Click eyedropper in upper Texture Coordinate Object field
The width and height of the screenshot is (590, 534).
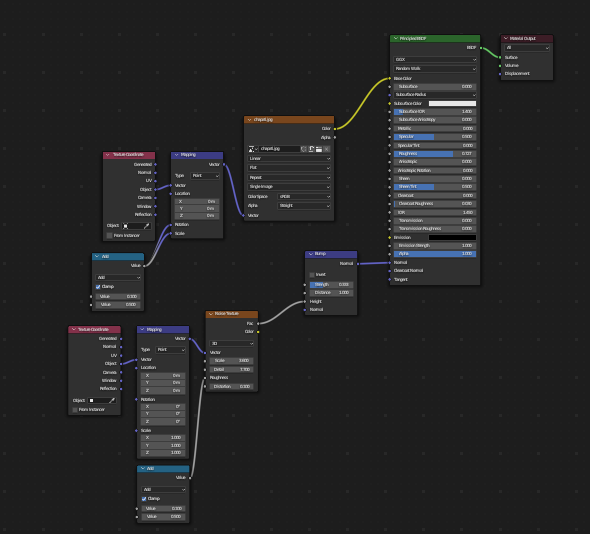[146, 226]
